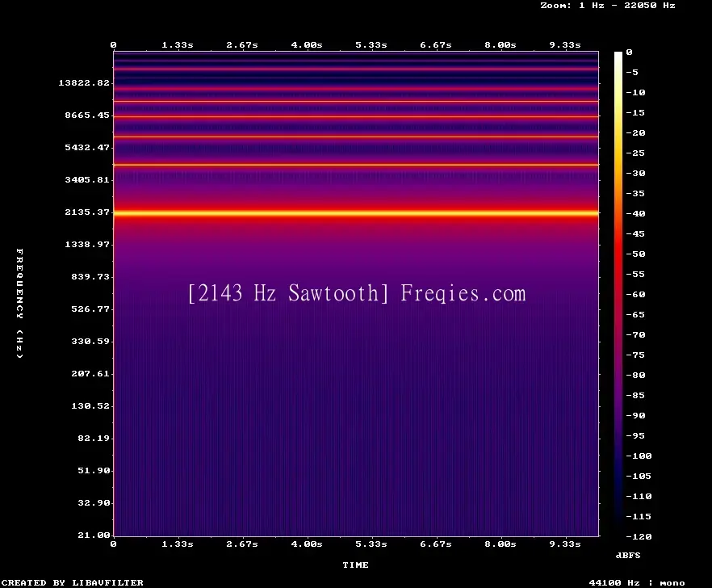
Task: Click 6.67s on the bottom time axis
Action: click(435, 544)
